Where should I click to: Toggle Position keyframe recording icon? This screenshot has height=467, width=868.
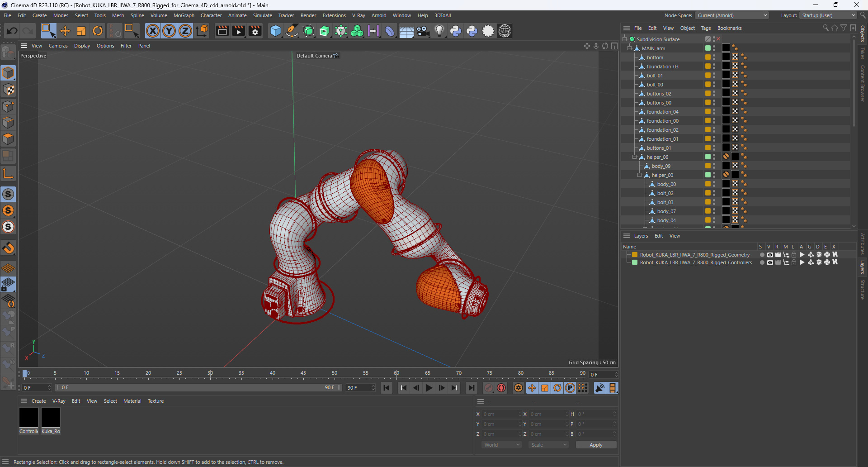pyautogui.click(x=532, y=388)
